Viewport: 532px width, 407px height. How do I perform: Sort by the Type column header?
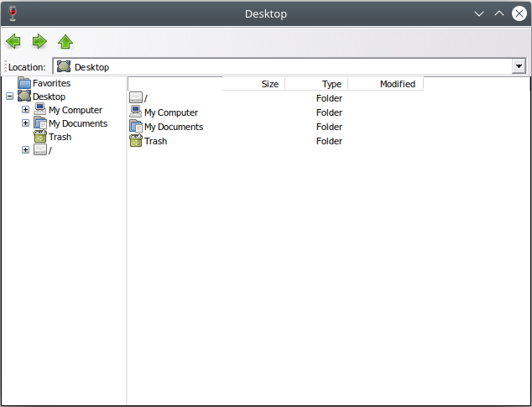tap(316, 84)
